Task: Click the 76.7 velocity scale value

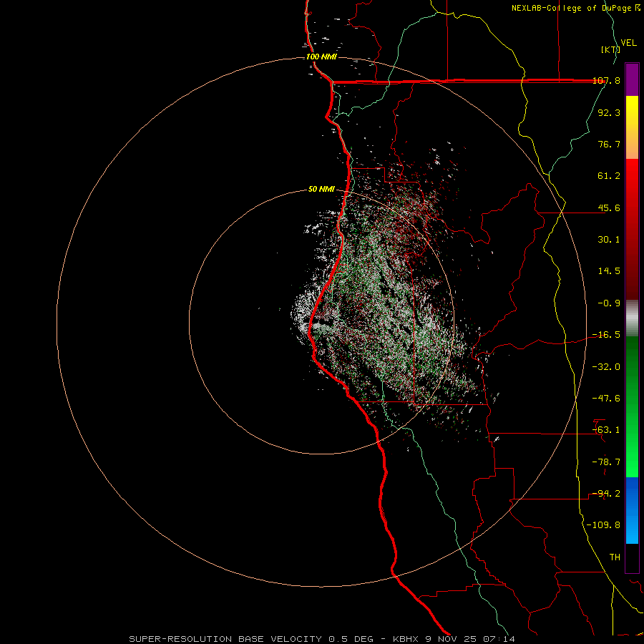Action: pos(609,144)
